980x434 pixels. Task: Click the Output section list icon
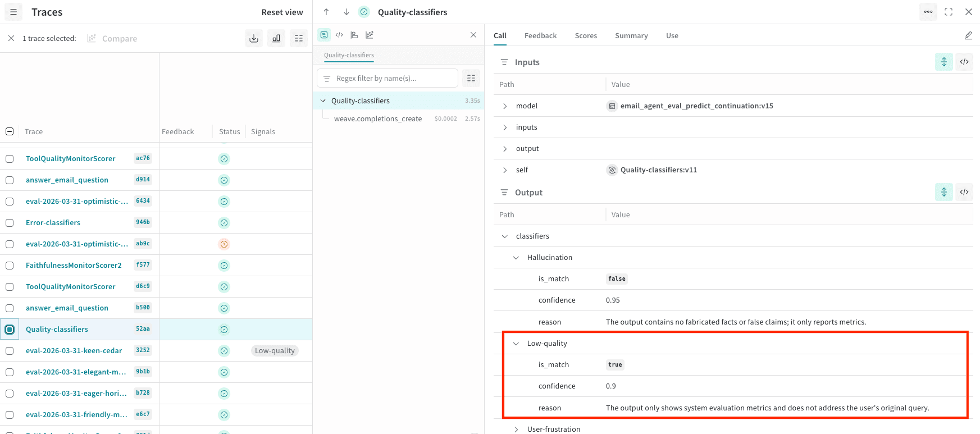click(504, 192)
